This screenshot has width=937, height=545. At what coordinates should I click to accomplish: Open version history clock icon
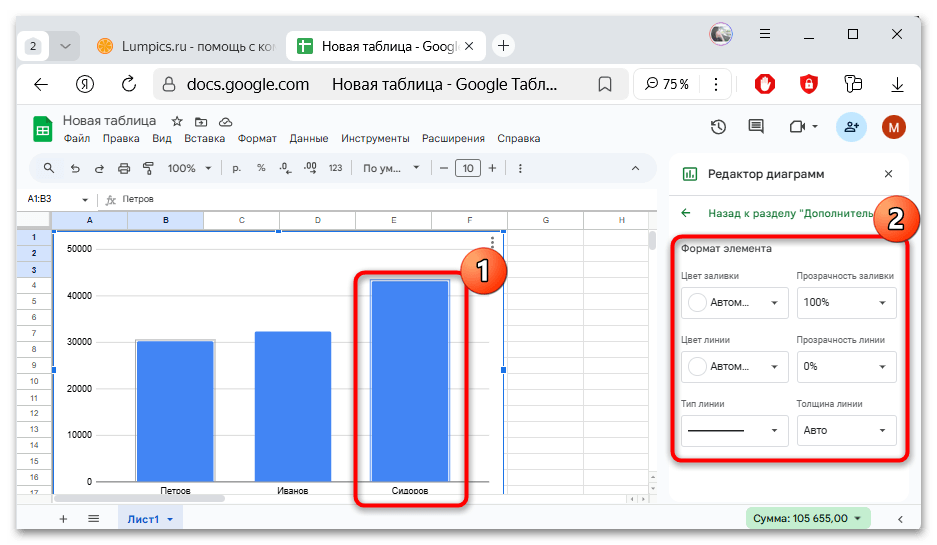pos(718,127)
